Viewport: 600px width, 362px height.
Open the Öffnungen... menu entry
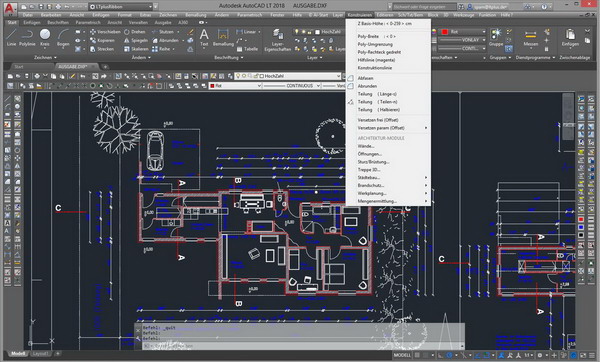(x=388, y=154)
